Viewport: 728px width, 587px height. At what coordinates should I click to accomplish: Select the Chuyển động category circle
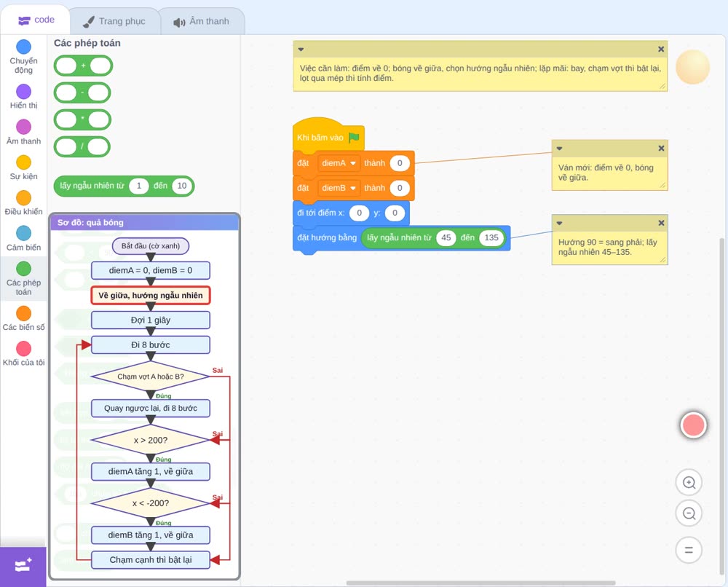click(24, 47)
